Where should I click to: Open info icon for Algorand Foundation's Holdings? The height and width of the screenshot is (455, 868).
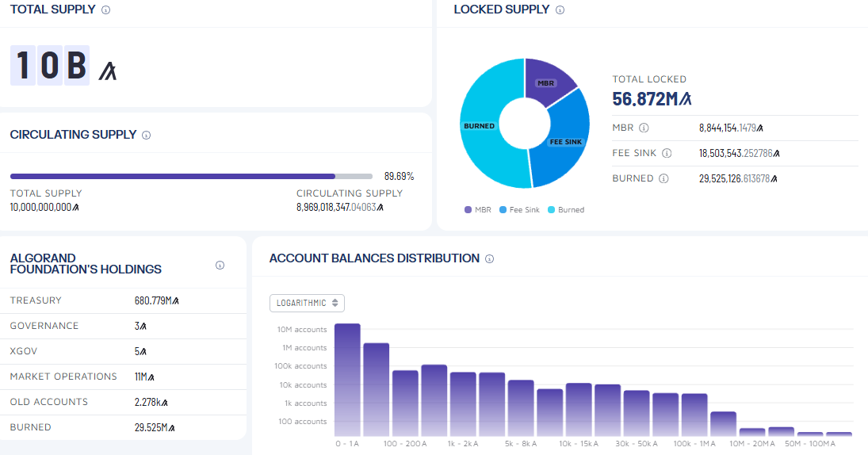[x=220, y=265]
